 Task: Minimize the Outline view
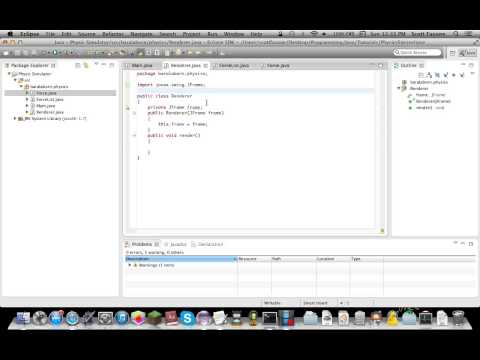[x=463, y=64]
